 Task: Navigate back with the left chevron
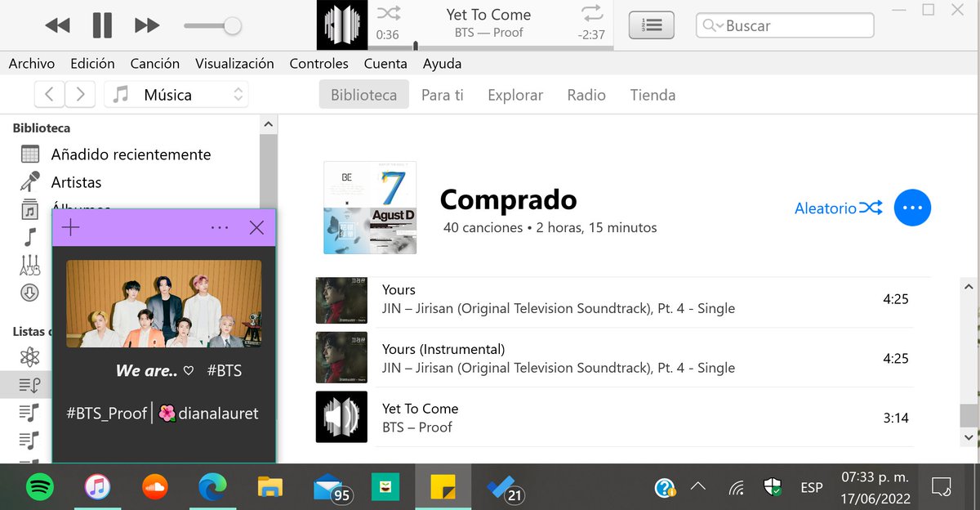click(x=50, y=95)
